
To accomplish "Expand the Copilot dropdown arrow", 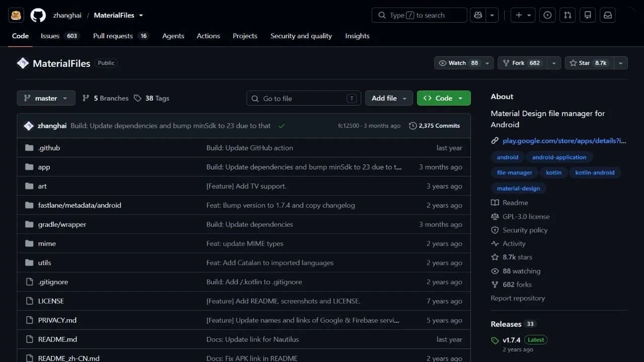I will pos(492,15).
